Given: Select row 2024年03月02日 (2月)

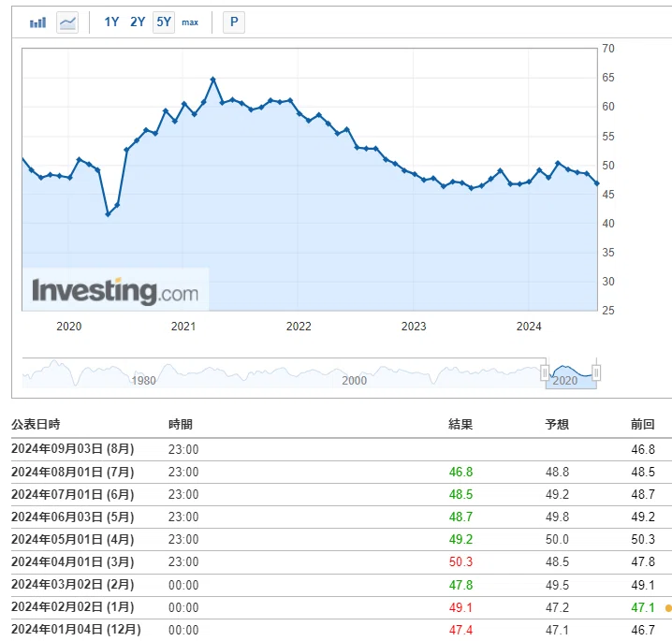Looking at the screenshot, I should (x=342, y=585).
